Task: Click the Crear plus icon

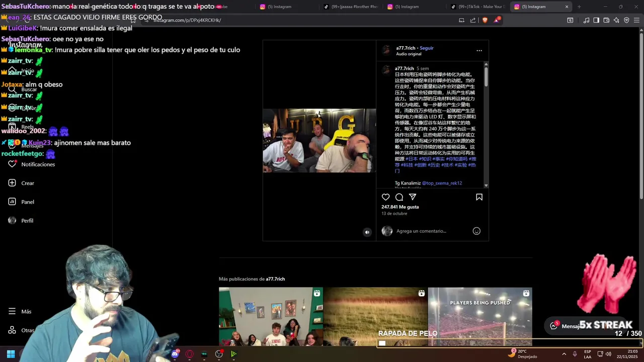Action: (12, 183)
